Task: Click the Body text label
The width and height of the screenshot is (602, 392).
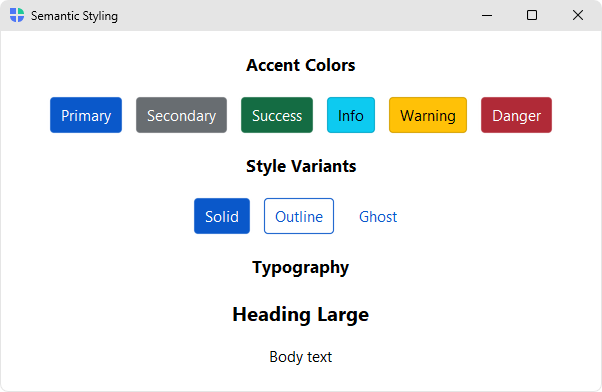Action: pyautogui.click(x=301, y=357)
